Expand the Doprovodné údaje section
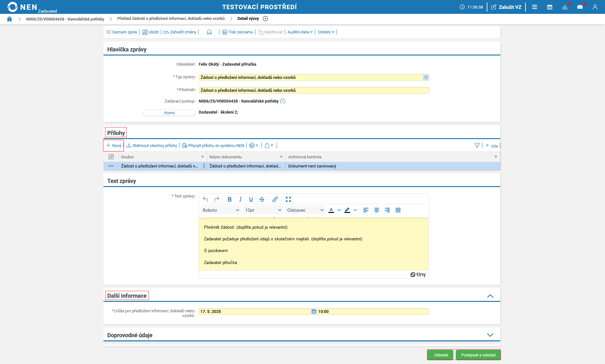The width and height of the screenshot is (605, 364). tap(490, 335)
